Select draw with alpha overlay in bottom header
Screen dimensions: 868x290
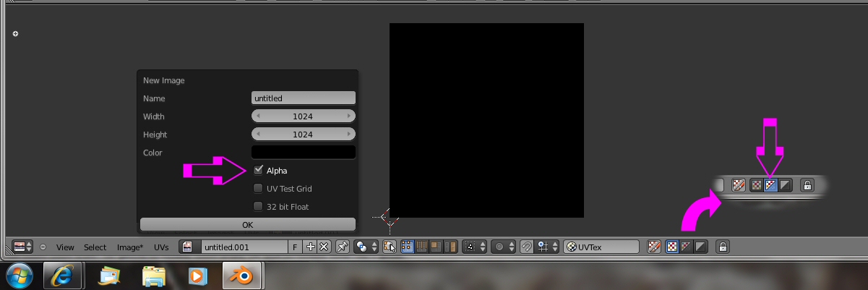pos(686,247)
